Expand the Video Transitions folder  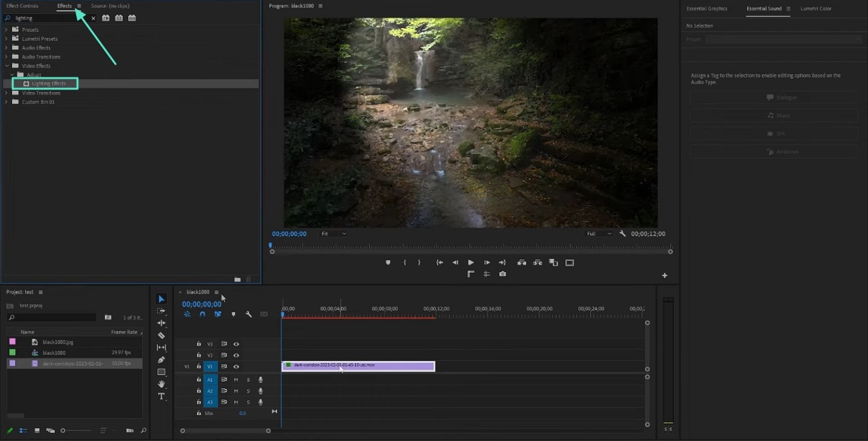tap(6, 93)
